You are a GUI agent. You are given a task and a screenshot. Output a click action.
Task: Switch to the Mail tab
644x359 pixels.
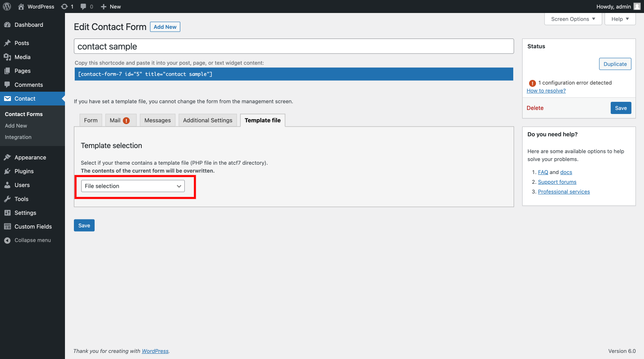point(121,120)
